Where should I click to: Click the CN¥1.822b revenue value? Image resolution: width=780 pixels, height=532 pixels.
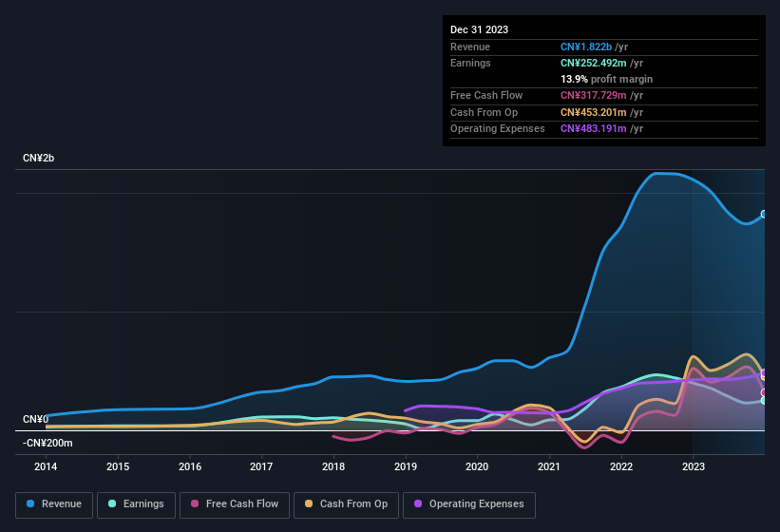coord(586,47)
